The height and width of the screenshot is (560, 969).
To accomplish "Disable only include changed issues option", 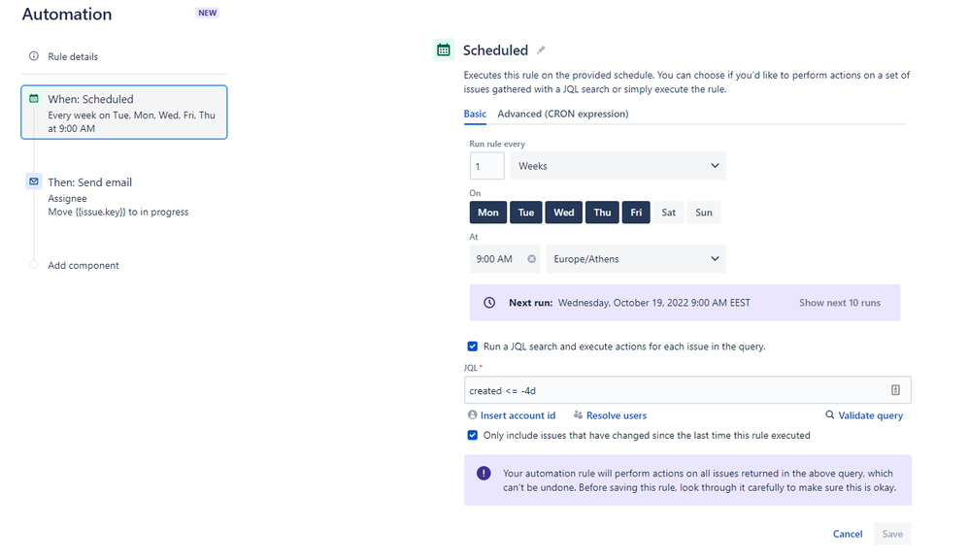I will click(473, 435).
